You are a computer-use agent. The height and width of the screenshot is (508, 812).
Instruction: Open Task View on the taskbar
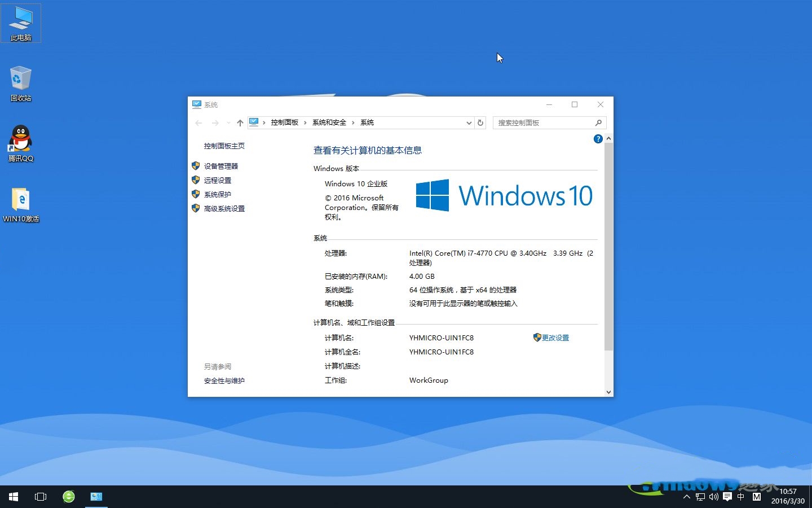point(41,497)
